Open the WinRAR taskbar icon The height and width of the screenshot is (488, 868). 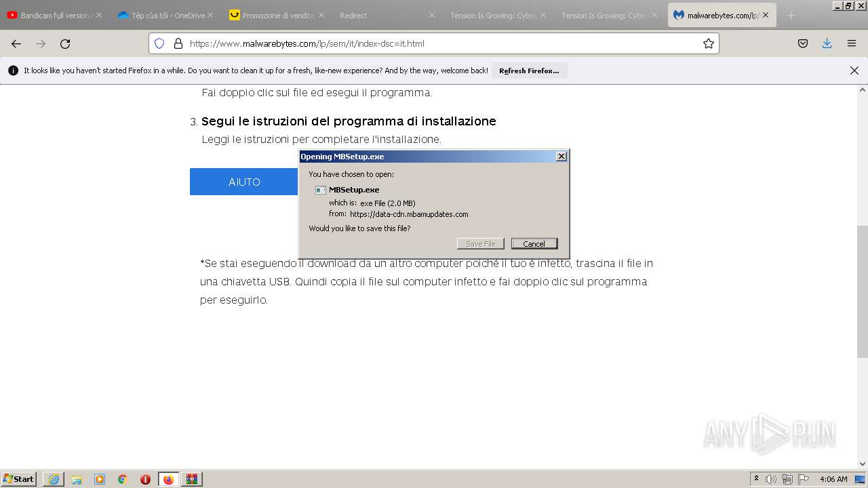click(x=191, y=479)
